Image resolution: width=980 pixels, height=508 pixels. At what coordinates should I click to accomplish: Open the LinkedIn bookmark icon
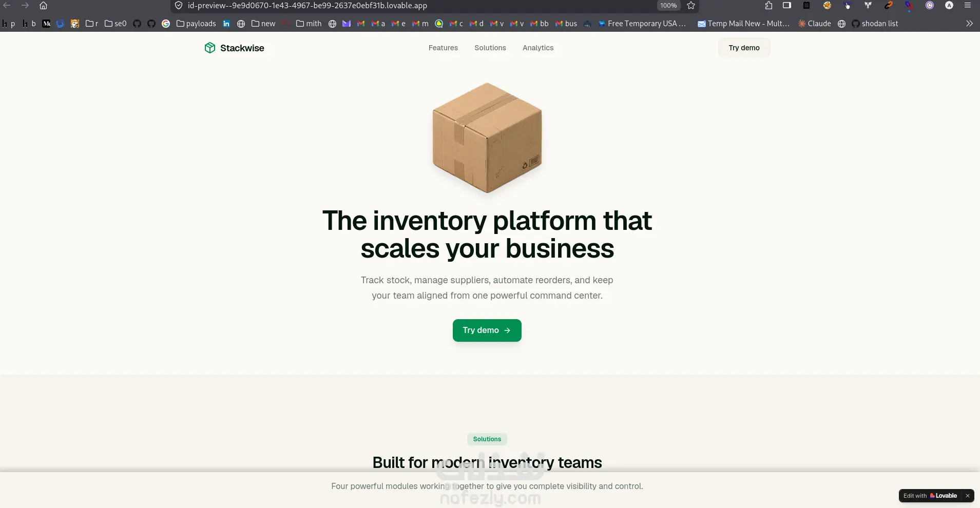(x=226, y=24)
